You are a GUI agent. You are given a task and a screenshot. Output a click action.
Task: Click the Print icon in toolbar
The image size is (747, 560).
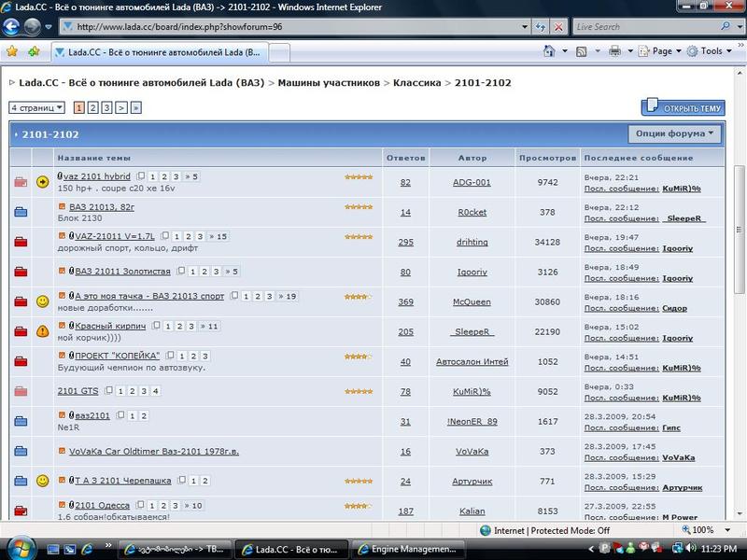click(615, 51)
